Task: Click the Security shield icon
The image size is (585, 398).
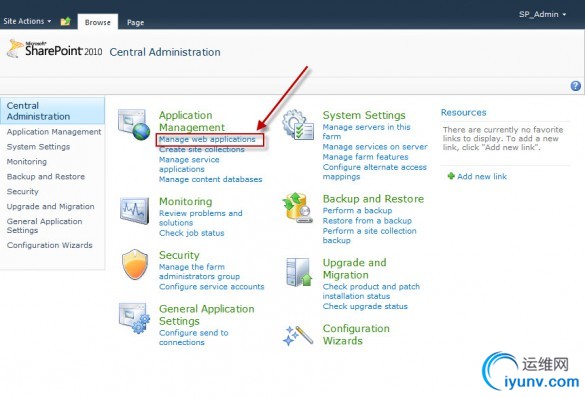Action: click(x=135, y=264)
